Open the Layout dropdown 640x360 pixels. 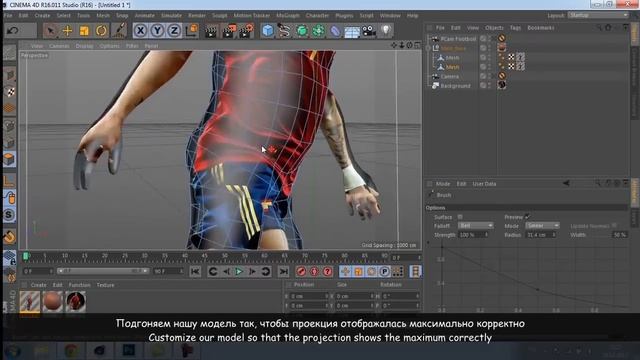pyautogui.click(x=598, y=15)
